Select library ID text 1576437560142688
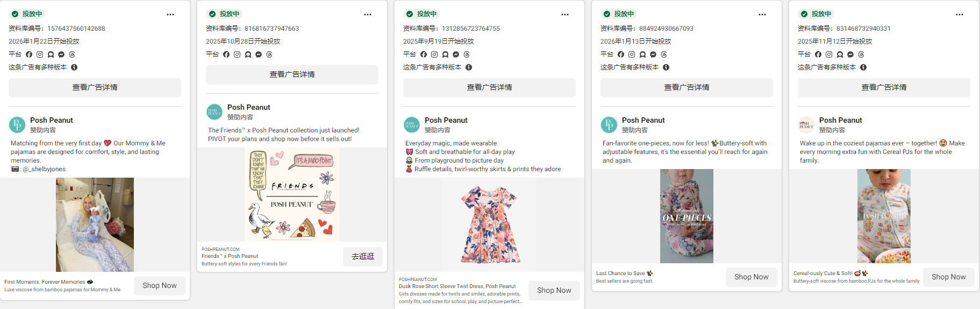 click(x=76, y=29)
